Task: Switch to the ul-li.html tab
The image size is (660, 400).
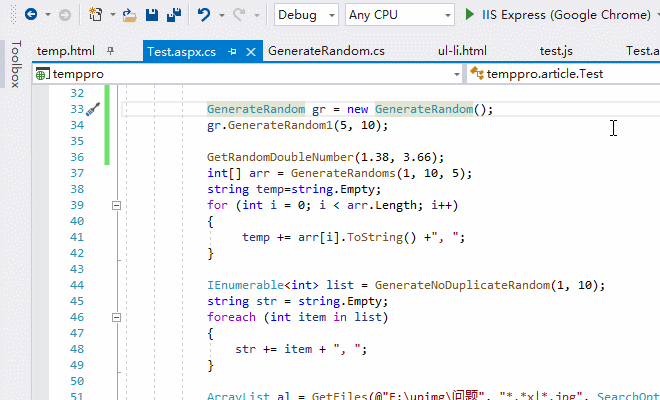Action: click(462, 51)
